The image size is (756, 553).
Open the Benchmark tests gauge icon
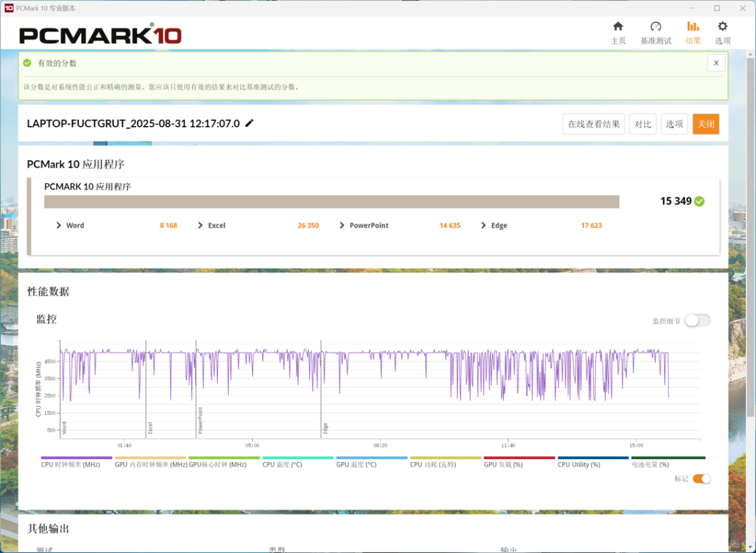click(x=656, y=26)
